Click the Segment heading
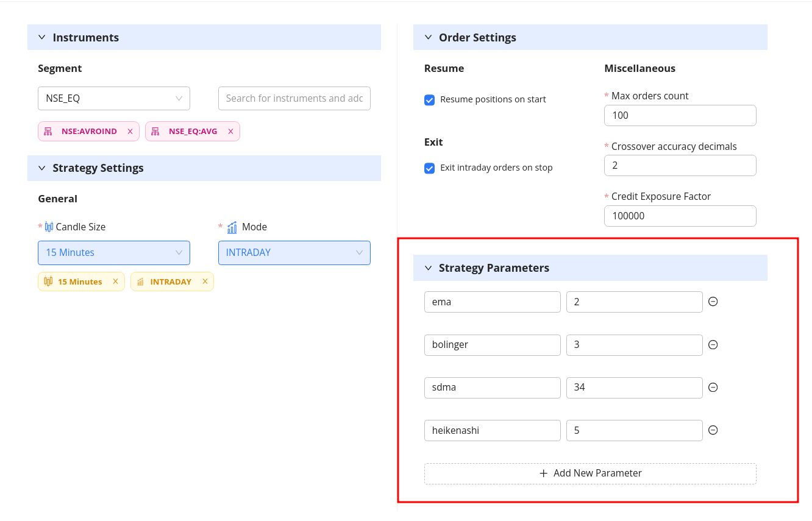 [60, 68]
